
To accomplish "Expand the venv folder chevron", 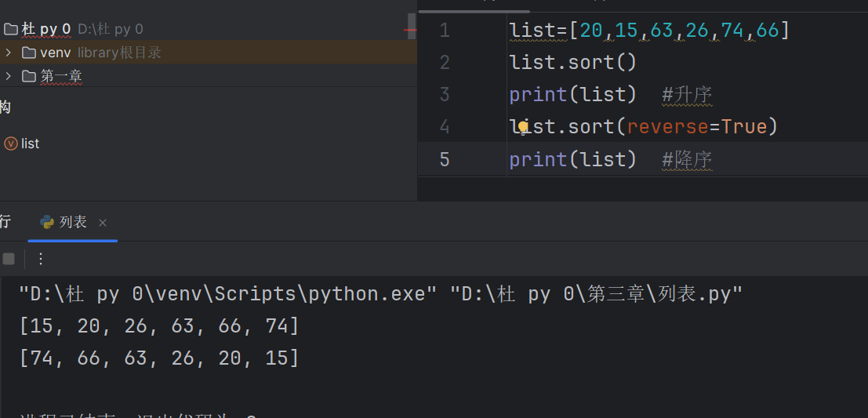I will 8,53.
